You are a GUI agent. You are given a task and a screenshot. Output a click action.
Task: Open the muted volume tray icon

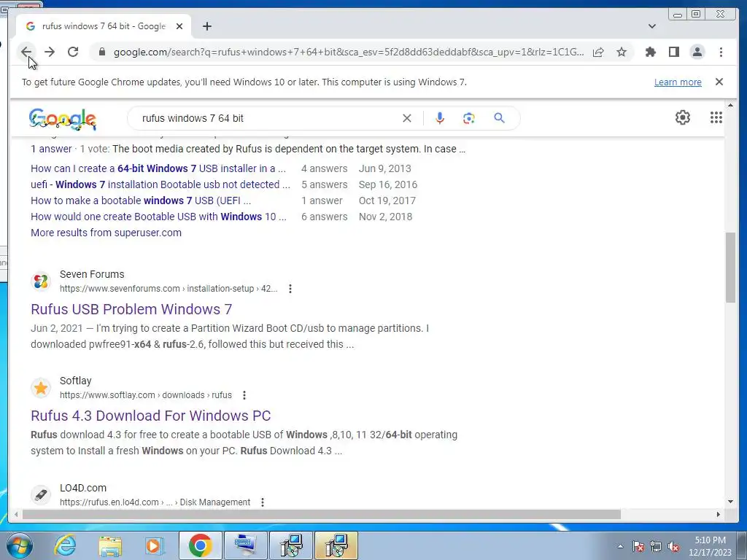tap(673, 547)
